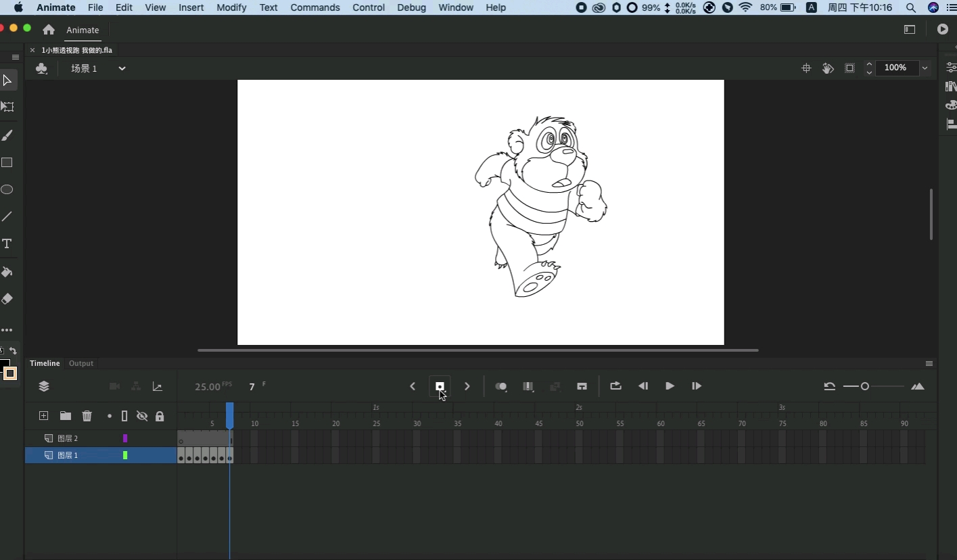Open the workspace switcher icon
The image size is (957, 560).
[x=910, y=29]
